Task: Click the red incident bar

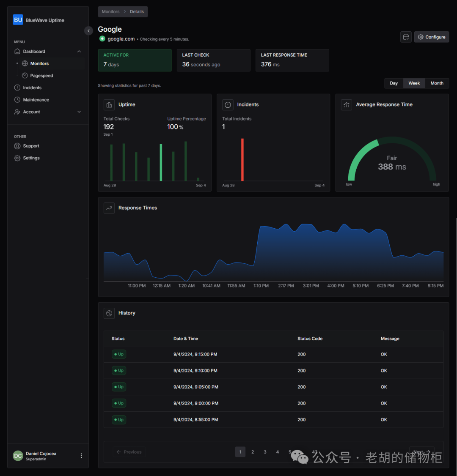Action: coord(242,160)
